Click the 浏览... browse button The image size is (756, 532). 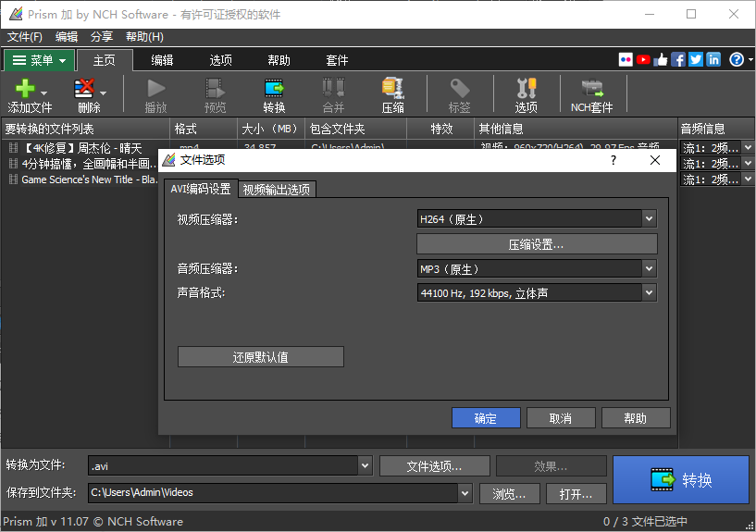(x=510, y=494)
